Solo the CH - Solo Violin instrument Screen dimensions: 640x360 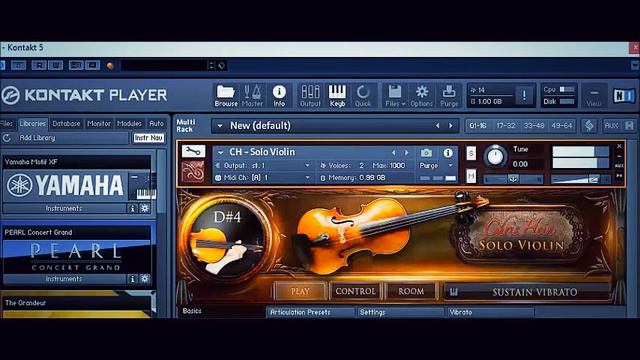pyautogui.click(x=471, y=153)
